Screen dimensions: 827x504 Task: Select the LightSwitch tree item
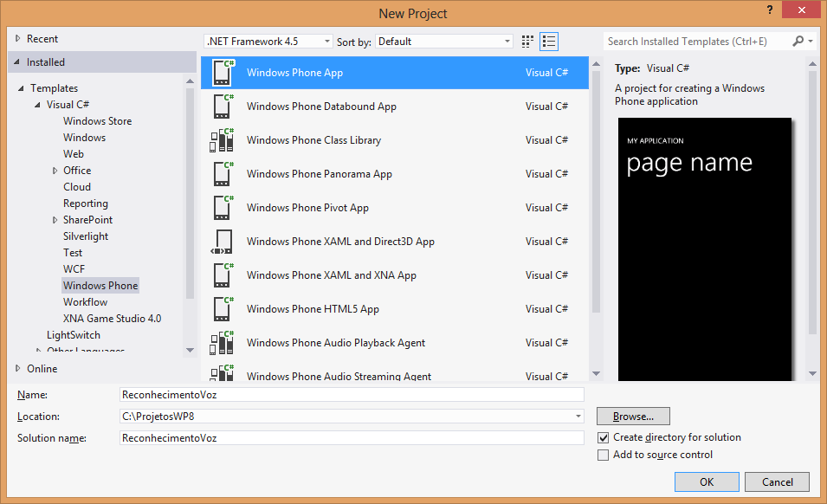74,335
